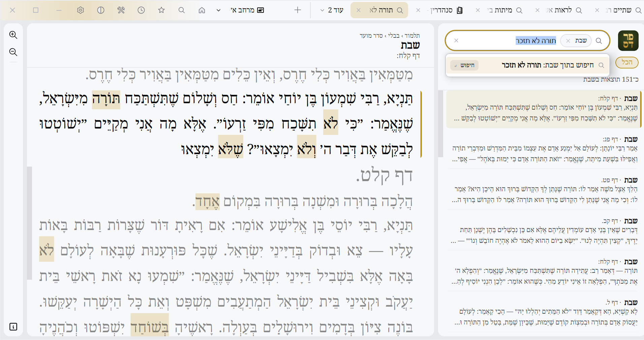Open the info panel icon

(13, 327)
